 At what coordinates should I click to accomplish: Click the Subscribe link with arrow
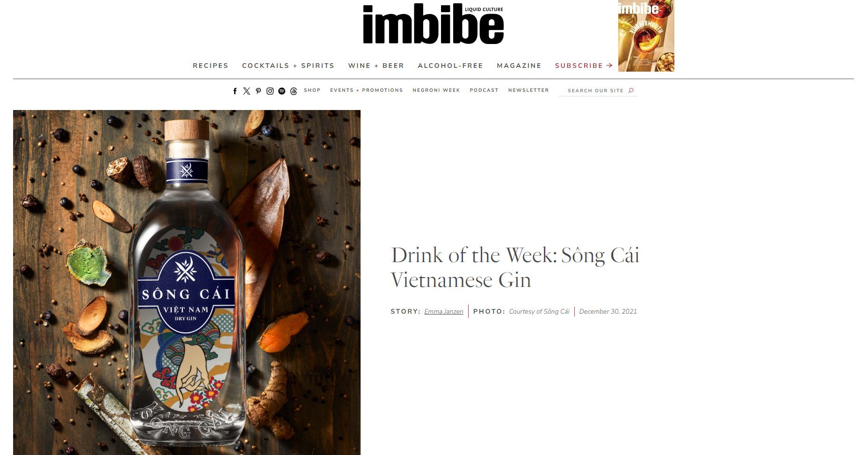tap(584, 66)
